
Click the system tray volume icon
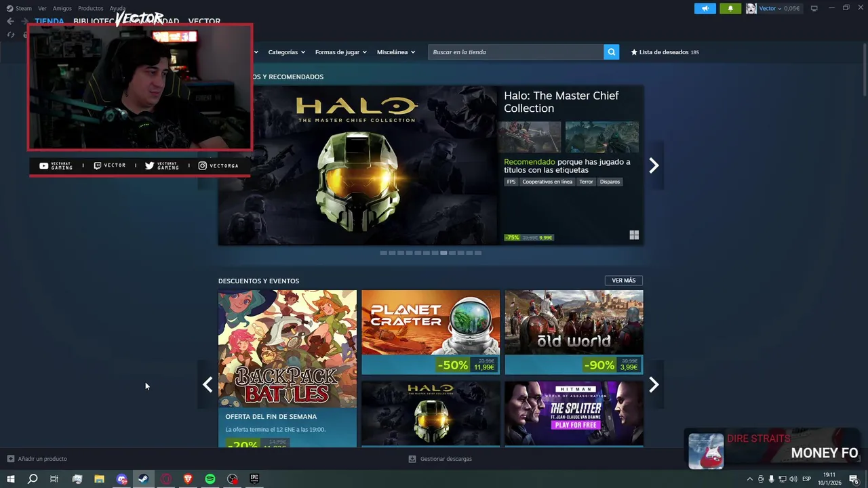(793, 479)
